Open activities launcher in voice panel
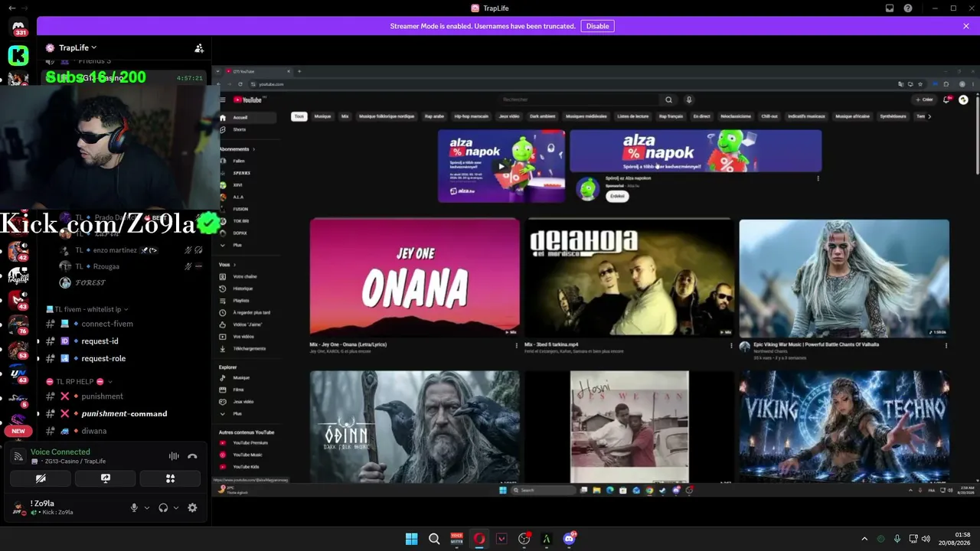The image size is (980, 551). (170, 478)
